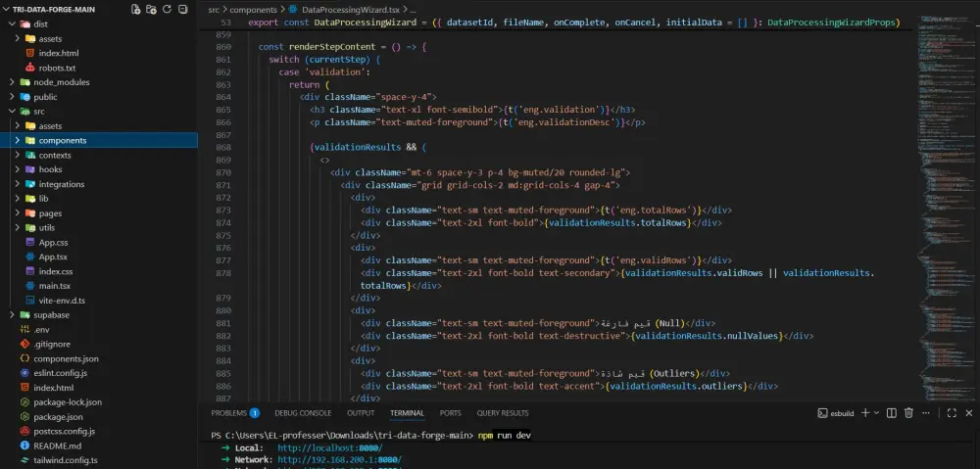
Task: Click the New File icon in explorer header
Action: coord(135,10)
